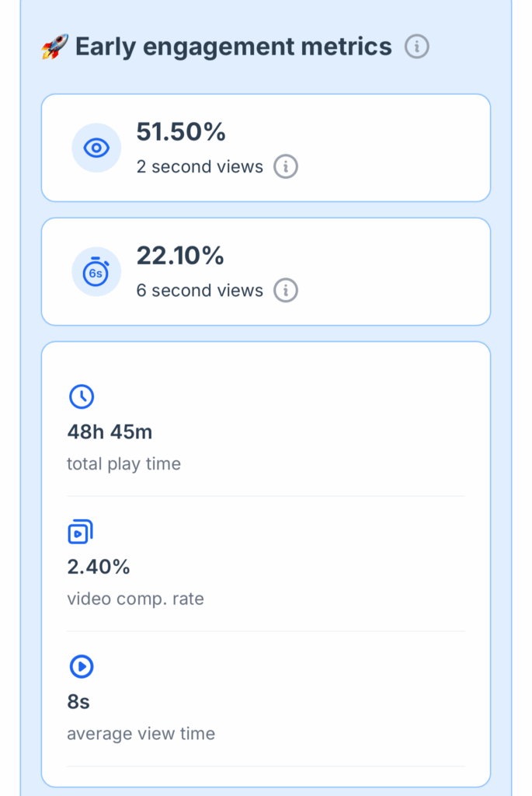
Task: Click the 6s stopwatch icon
Action: [x=96, y=272]
